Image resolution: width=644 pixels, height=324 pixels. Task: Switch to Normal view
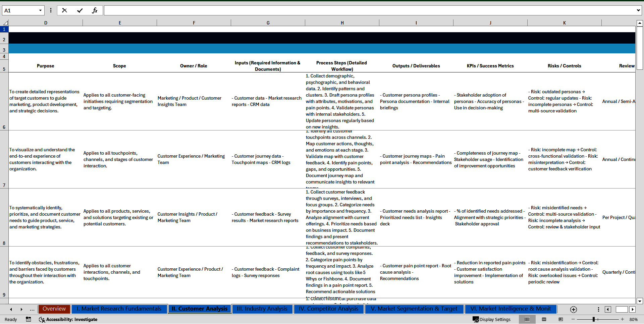click(x=527, y=319)
